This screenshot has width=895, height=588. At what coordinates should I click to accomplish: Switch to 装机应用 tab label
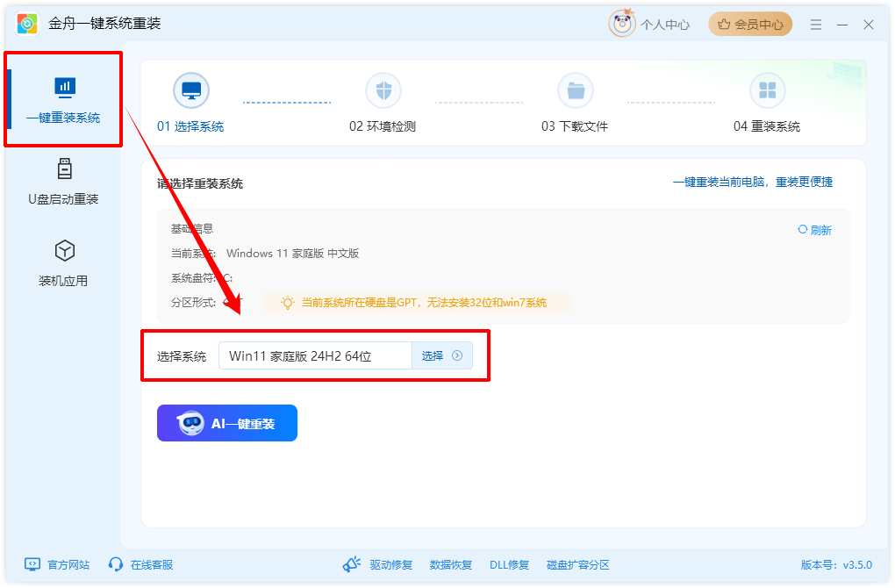pos(63,280)
